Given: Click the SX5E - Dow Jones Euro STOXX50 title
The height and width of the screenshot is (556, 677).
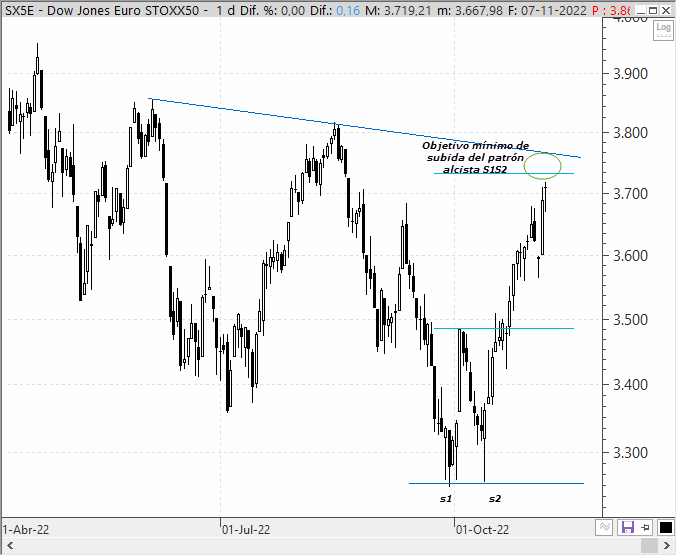Looking at the screenshot, I should point(102,10).
